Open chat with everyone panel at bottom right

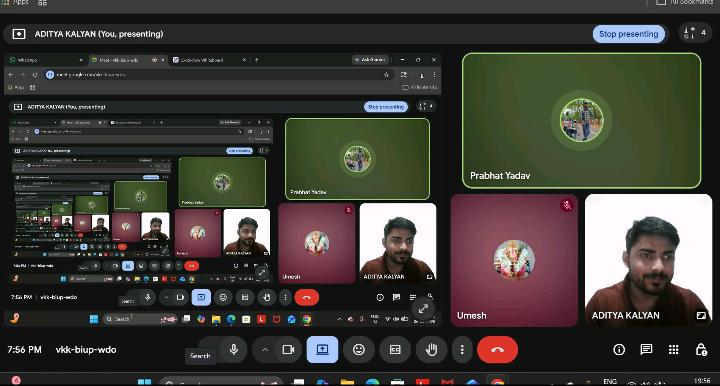coord(646,350)
